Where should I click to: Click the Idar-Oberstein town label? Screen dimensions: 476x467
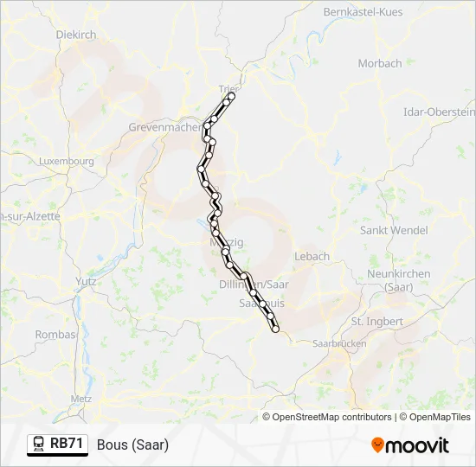439,112
